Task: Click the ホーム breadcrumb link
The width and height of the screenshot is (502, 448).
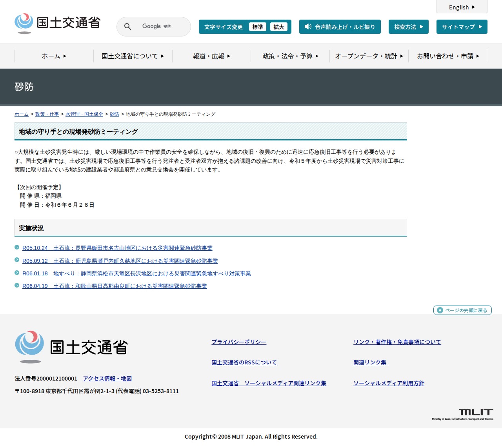Action: click(x=22, y=114)
